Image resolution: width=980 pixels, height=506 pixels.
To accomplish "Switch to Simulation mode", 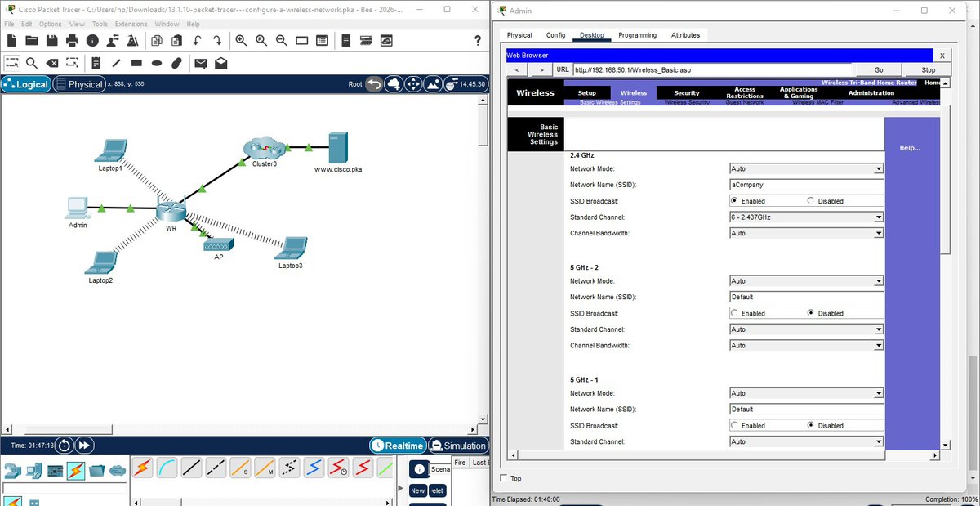I will pos(458,446).
